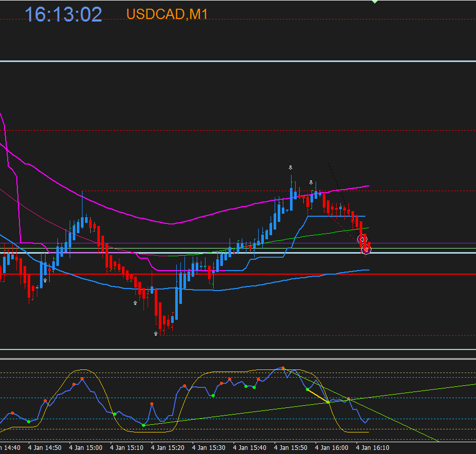Select the up arrow below the lowest candle
476x454 pixels.
pos(156,334)
